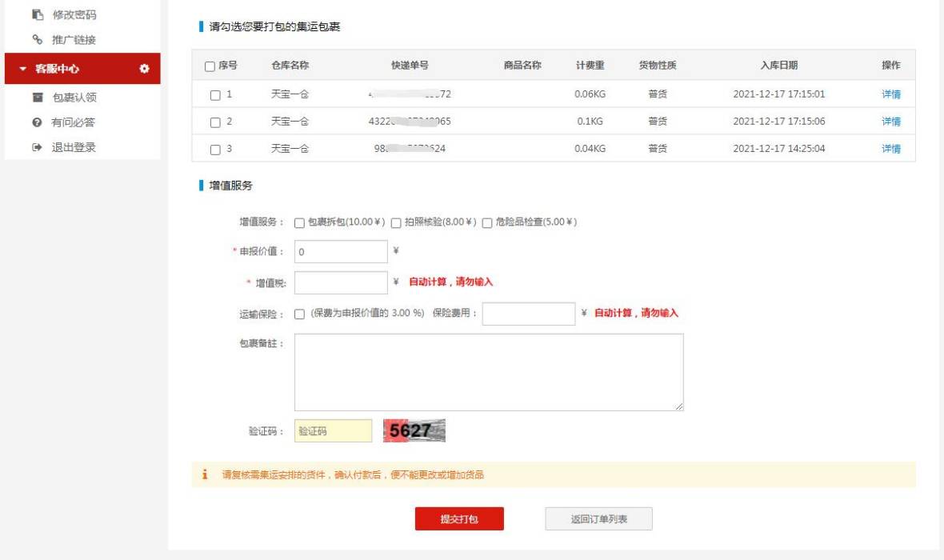Viewport: 944px width, 560px height.
Task: Click the gear icon beside 客服中心
Action: pyautogui.click(x=145, y=69)
